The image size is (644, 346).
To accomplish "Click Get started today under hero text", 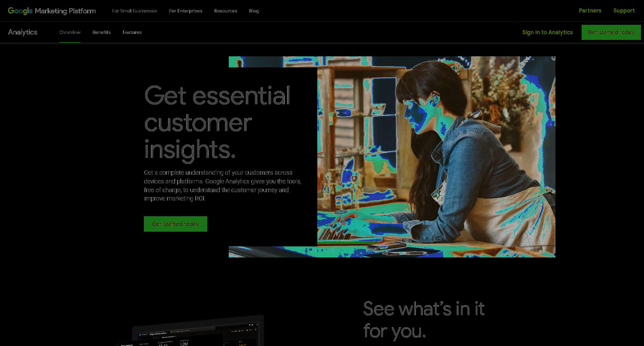I will 175,224.
